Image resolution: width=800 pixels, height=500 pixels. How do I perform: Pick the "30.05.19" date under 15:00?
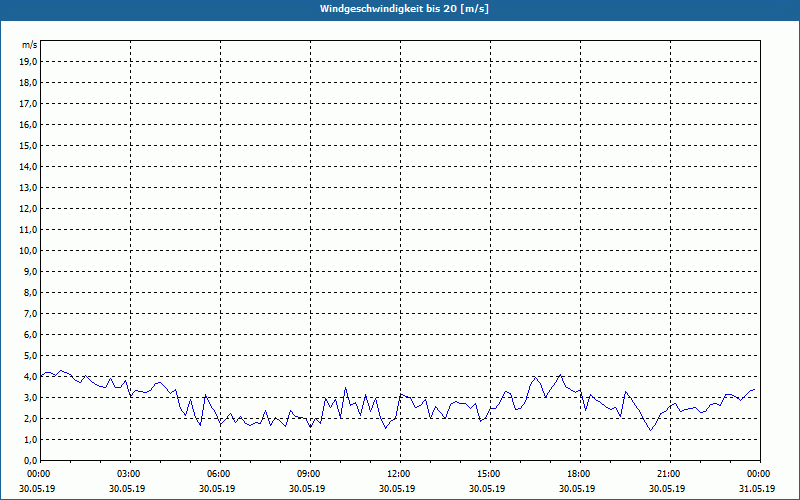click(x=487, y=488)
